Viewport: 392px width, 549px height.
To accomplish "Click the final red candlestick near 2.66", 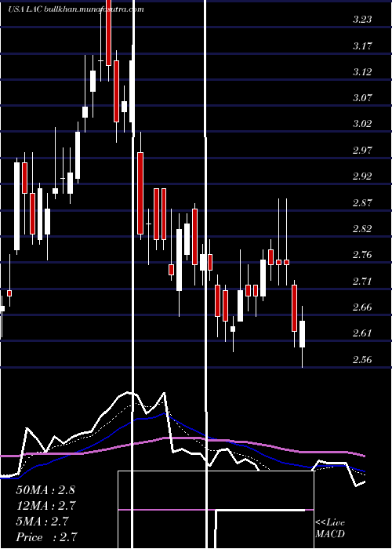I will (294, 308).
